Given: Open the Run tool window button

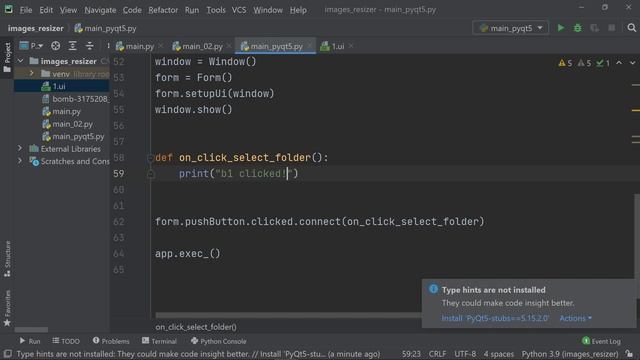Looking at the screenshot, I should tap(30, 341).
